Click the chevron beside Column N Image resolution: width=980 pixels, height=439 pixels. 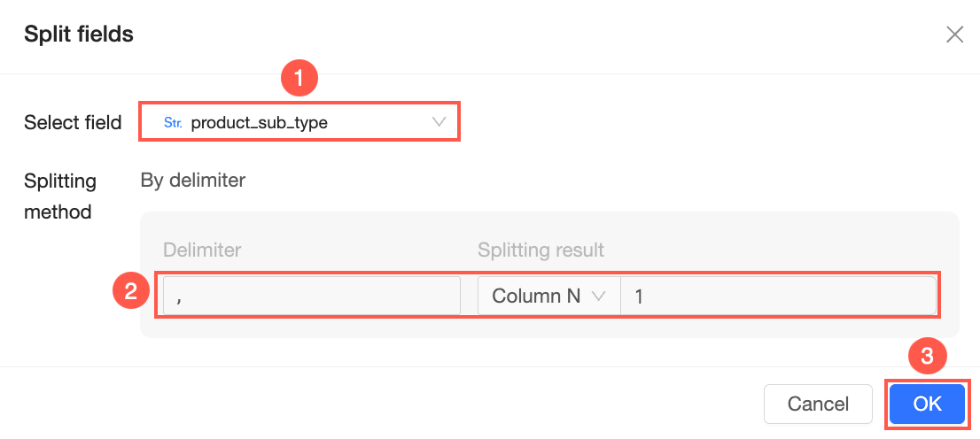(x=598, y=297)
